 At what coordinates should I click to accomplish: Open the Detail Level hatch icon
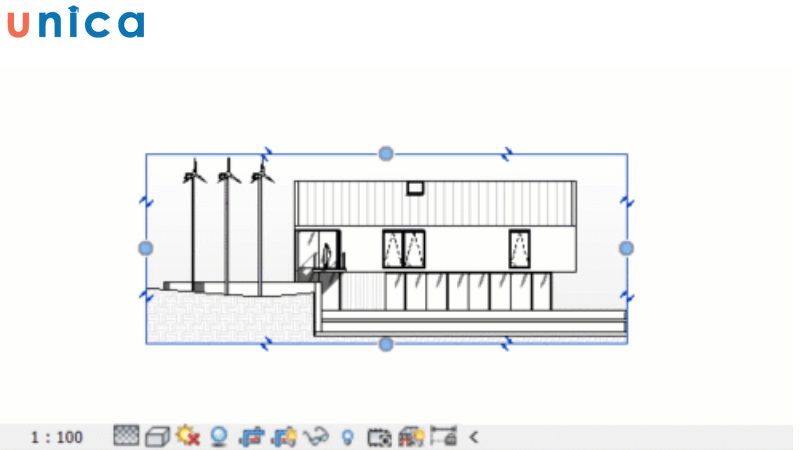[126, 436]
